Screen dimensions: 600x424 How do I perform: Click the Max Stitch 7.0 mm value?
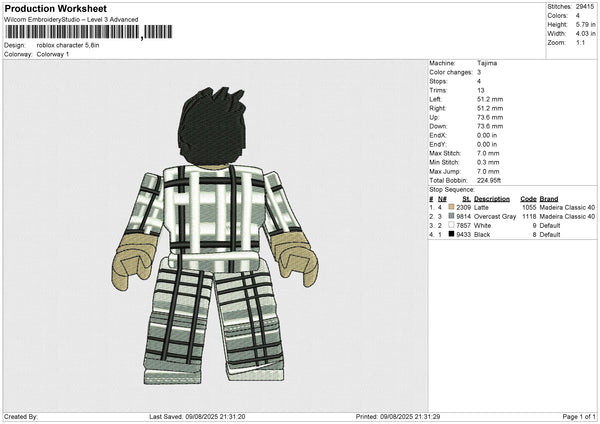tap(488, 153)
